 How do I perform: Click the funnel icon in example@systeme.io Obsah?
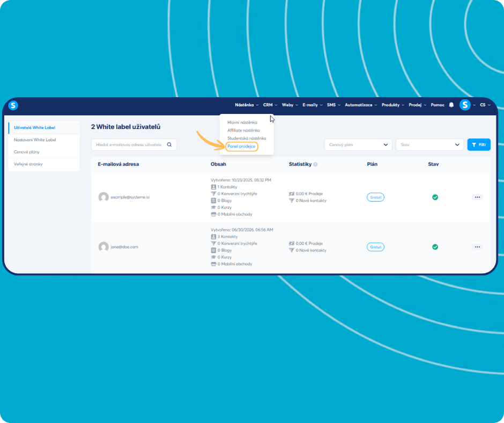click(213, 194)
